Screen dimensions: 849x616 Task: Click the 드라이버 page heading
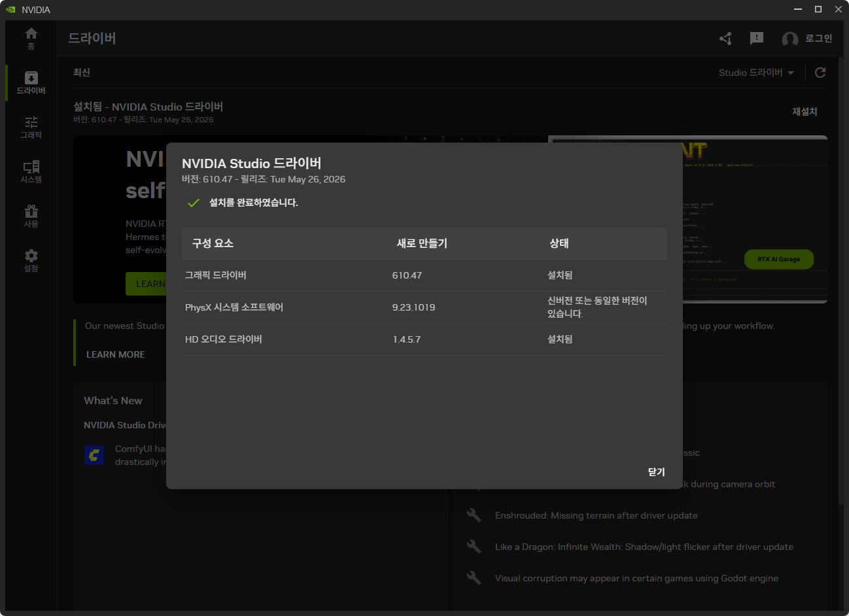click(92, 38)
